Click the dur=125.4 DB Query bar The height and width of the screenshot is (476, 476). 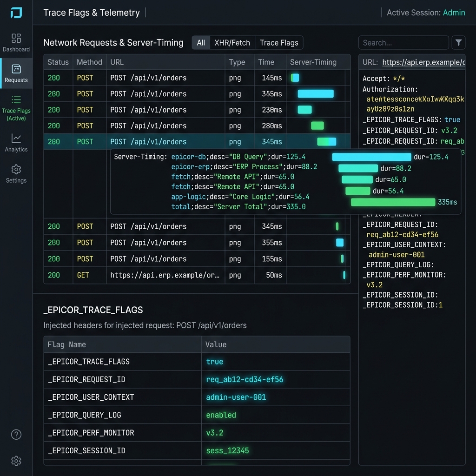tap(371, 157)
